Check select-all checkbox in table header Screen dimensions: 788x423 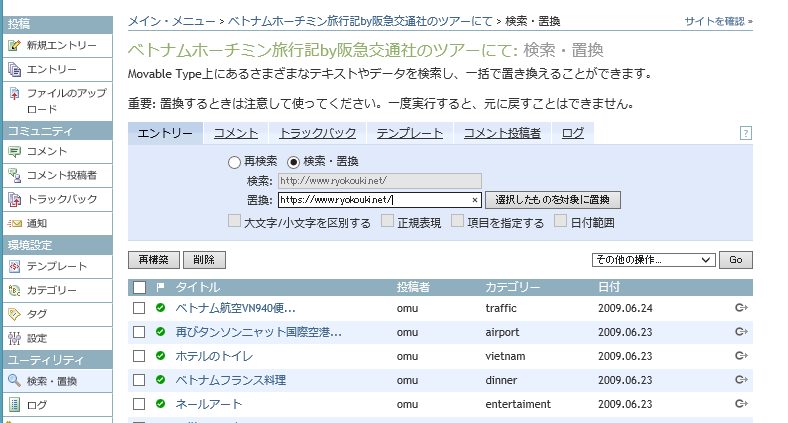(139, 287)
